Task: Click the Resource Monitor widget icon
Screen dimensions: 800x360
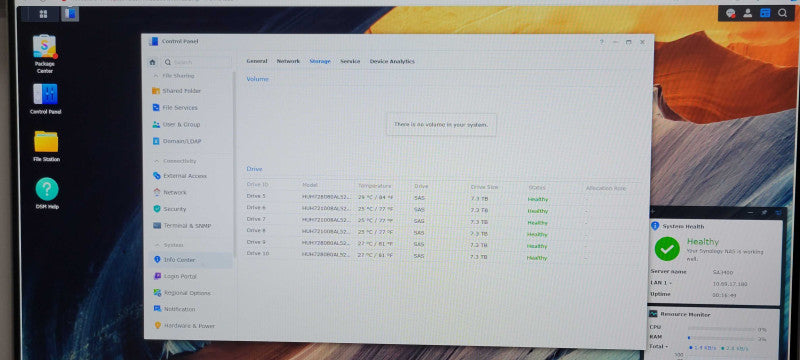Action: tap(654, 314)
